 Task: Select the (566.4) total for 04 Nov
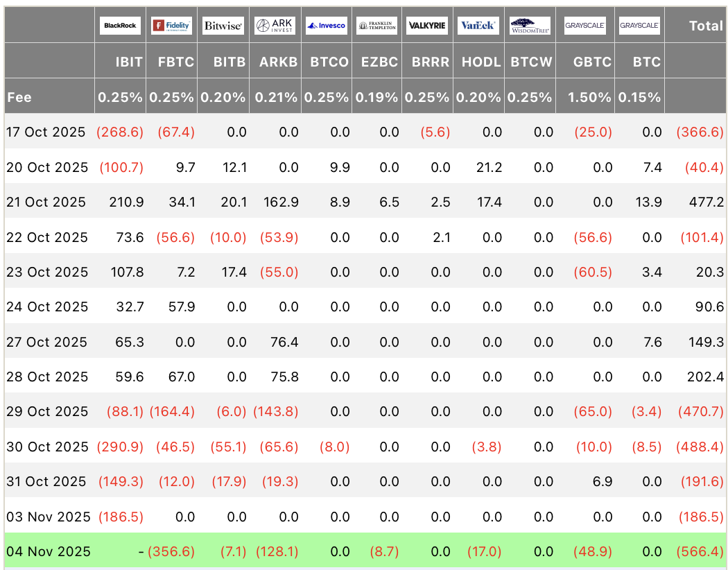(700, 552)
